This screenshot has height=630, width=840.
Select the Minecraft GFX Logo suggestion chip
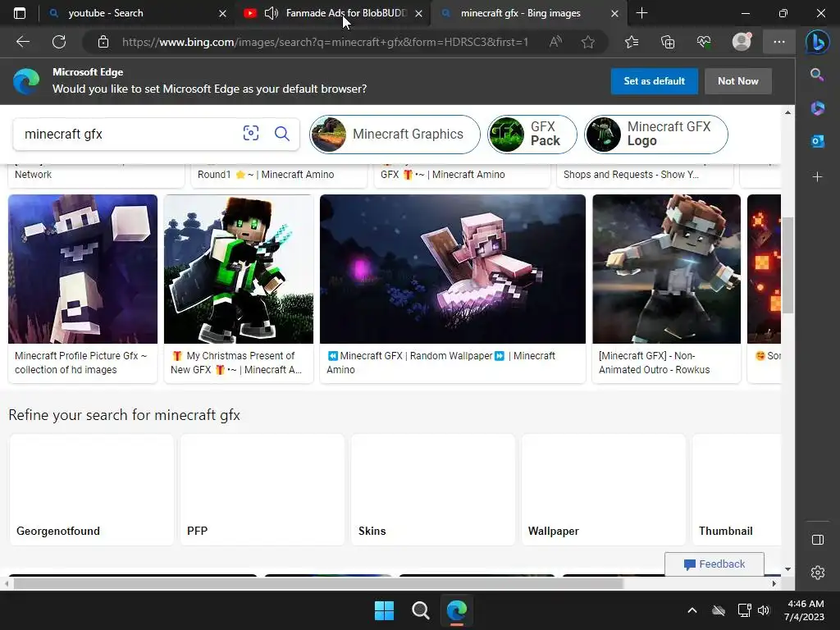pos(656,134)
